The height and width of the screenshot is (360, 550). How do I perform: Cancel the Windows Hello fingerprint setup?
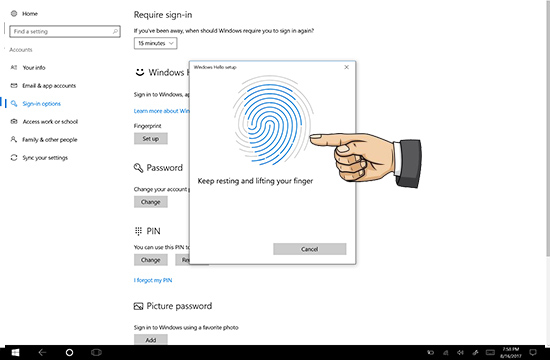310,249
